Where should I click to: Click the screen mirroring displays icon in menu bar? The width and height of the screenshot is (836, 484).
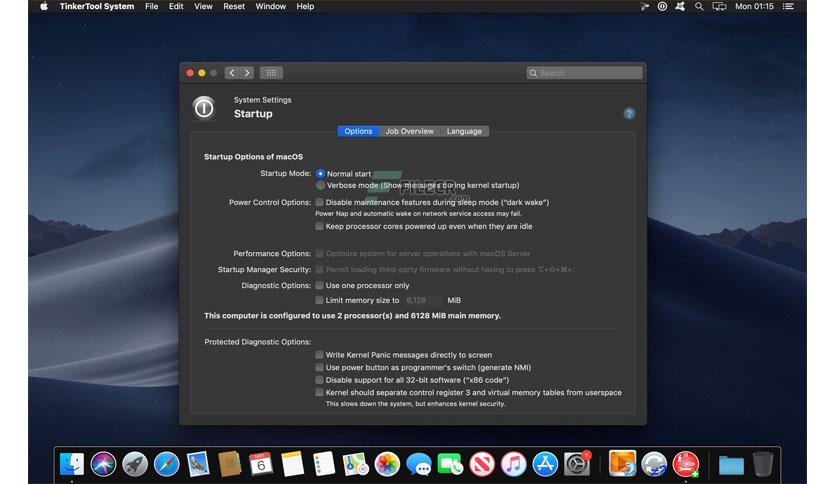719,6
